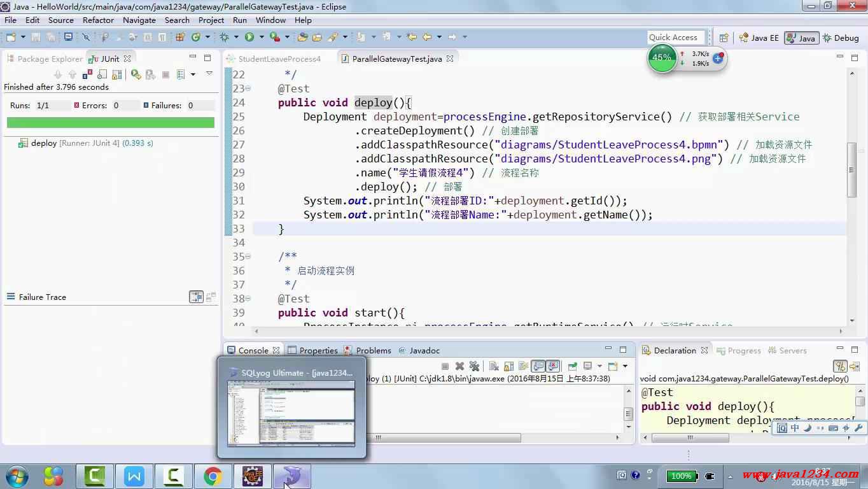The height and width of the screenshot is (489, 868).
Task: Click the New Java Package toolbar icon
Action: pos(180,37)
